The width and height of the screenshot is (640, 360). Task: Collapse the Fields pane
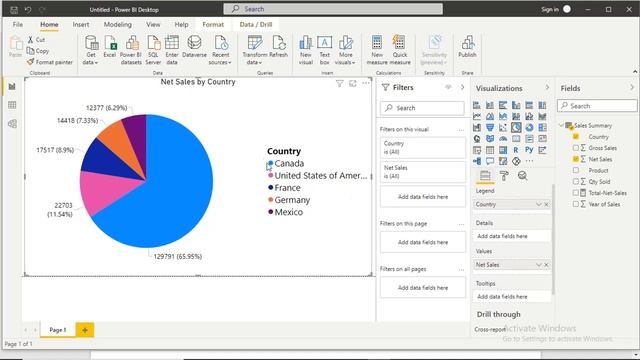coord(632,87)
